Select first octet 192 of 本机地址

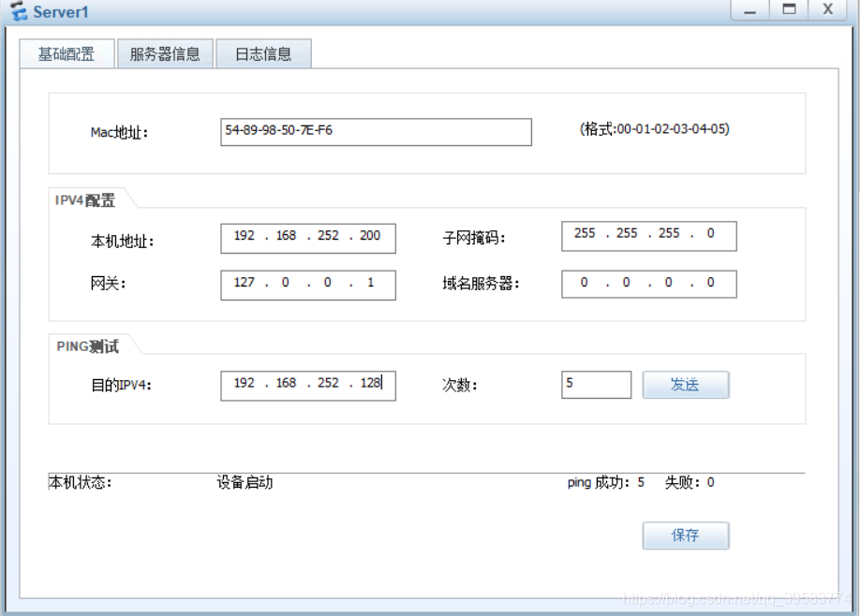coord(245,236)
